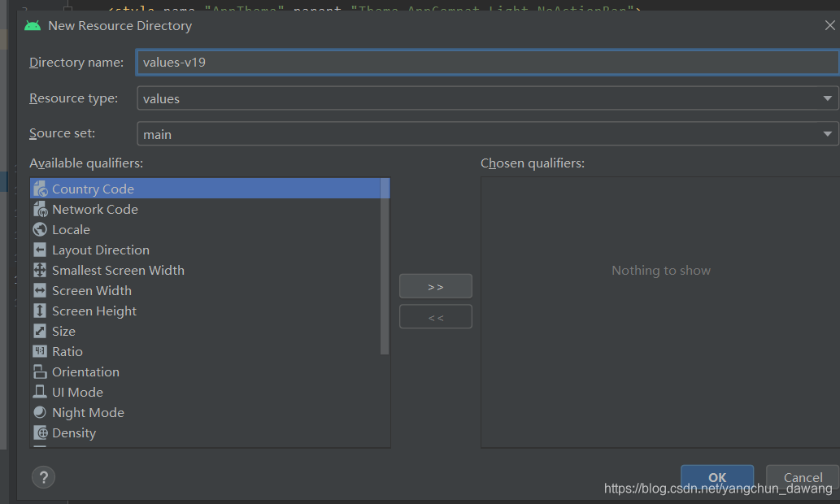Click the Smallest Screen Width icon
The height and width of the screenshot is (504, 840).
40,271
